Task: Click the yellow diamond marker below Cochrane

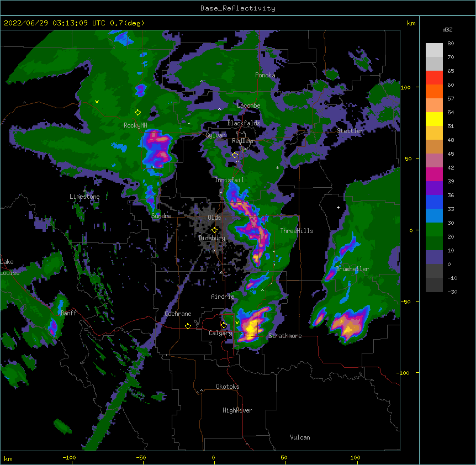Action: 188,326
